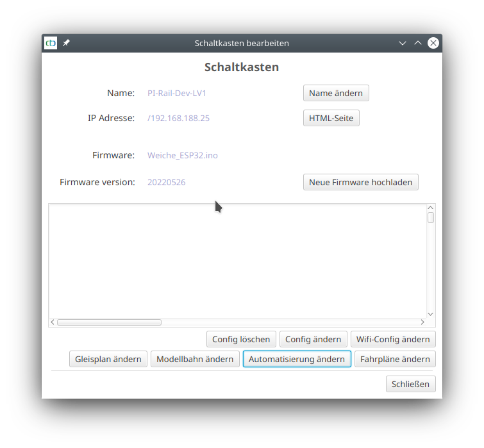Viewport: 484px width, 448px height.
Task: Click the Config löschen button
Action: pos(241,339)
